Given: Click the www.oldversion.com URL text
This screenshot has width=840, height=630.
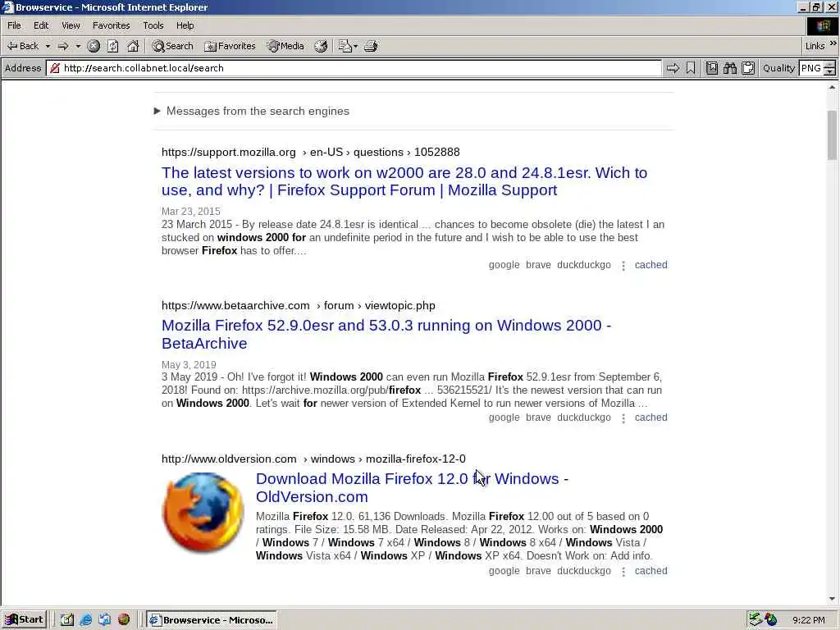Looking at the screenshot, I should 229,459.
